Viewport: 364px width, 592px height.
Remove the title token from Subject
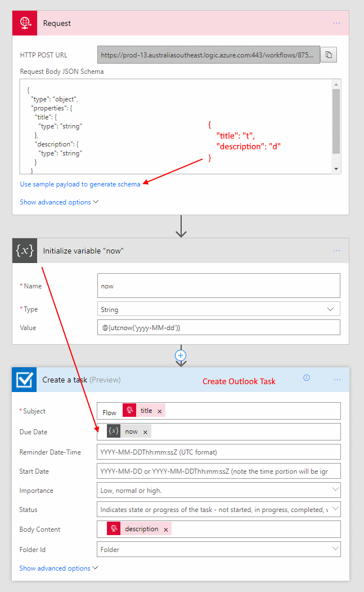point(160,412)
